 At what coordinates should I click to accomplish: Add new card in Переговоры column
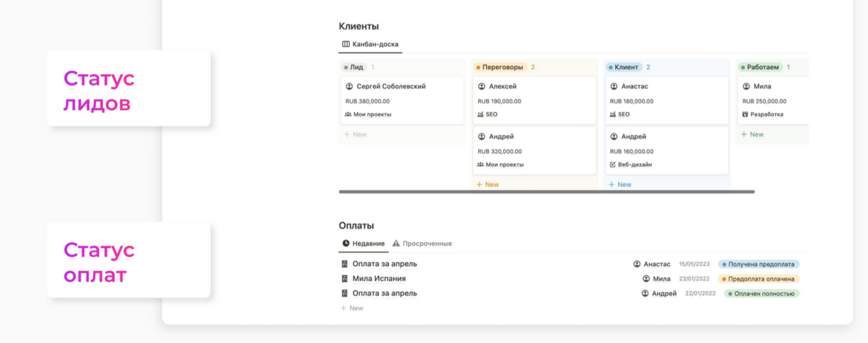tap(488, 185)
